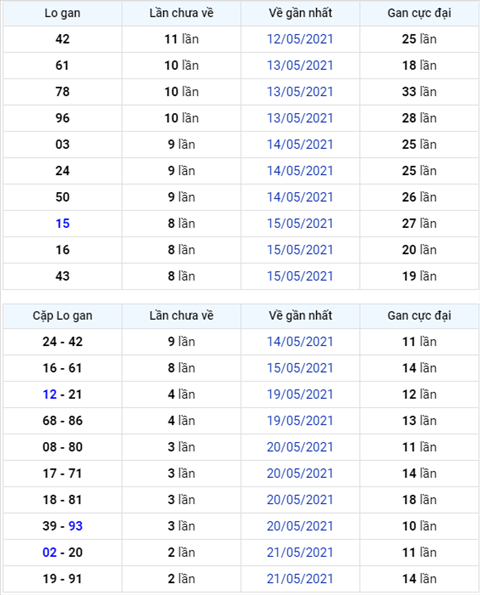Click '11 lần' cell in row 42

click(181, 39)
